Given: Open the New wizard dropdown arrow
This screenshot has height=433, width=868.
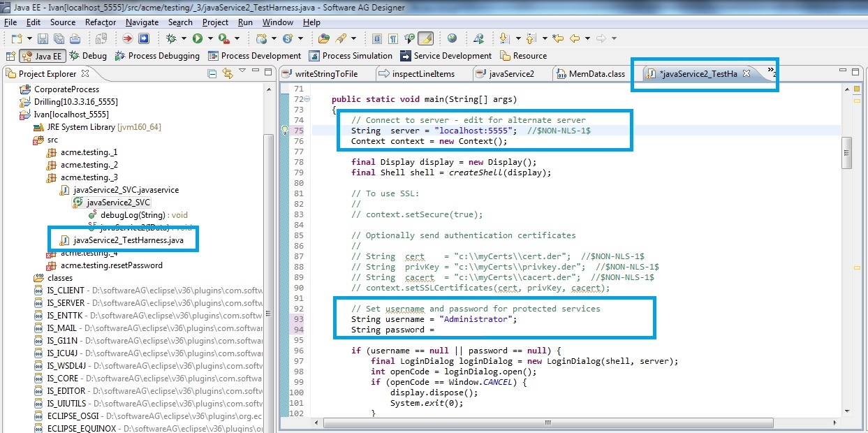Looking at the screenshot, I should [x=29, y=38].
